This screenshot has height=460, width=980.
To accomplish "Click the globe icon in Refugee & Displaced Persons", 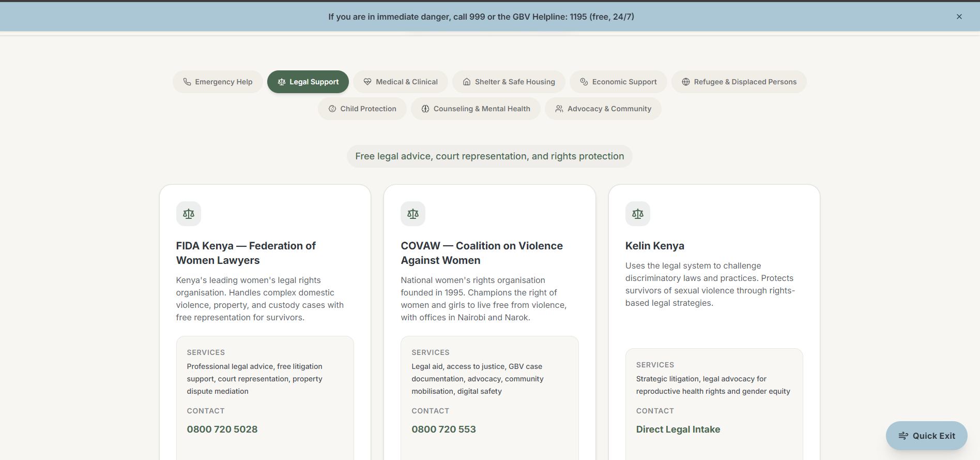I will 686,82.
